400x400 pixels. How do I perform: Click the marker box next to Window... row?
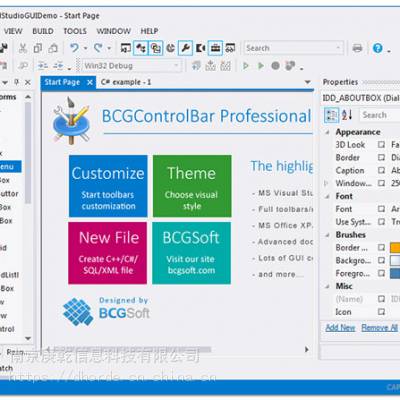pos(381,183)
